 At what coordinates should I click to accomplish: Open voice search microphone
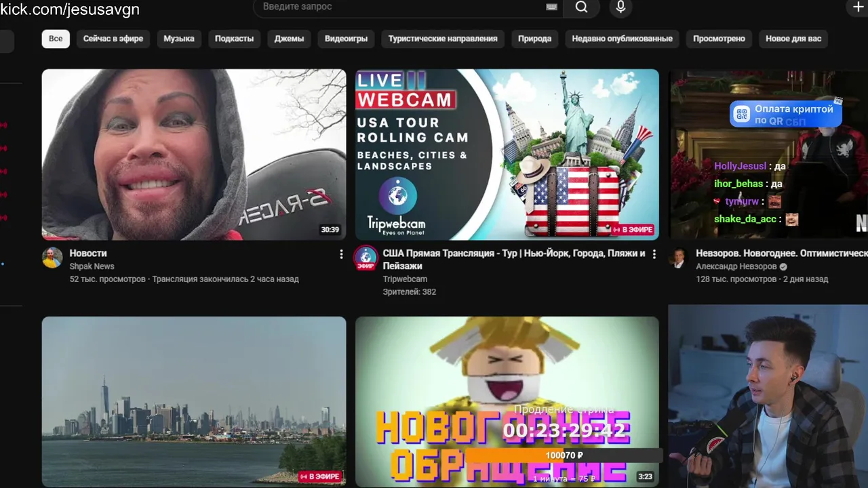click(x=620, y=7)
